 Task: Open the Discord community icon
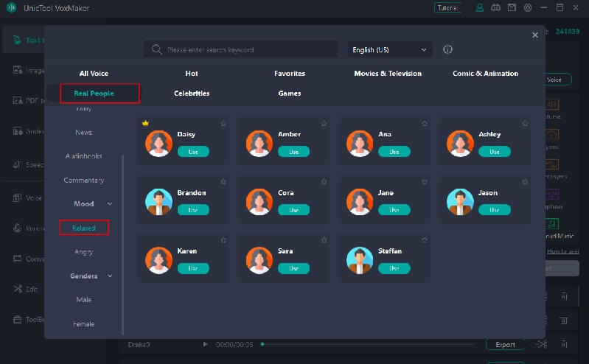(x=495, y=7)
